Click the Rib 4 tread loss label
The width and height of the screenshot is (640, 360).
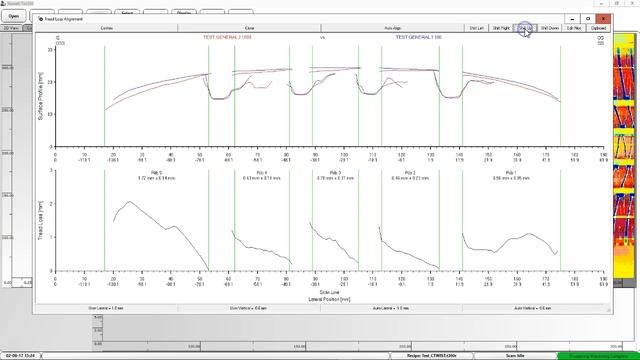(262, 176)
